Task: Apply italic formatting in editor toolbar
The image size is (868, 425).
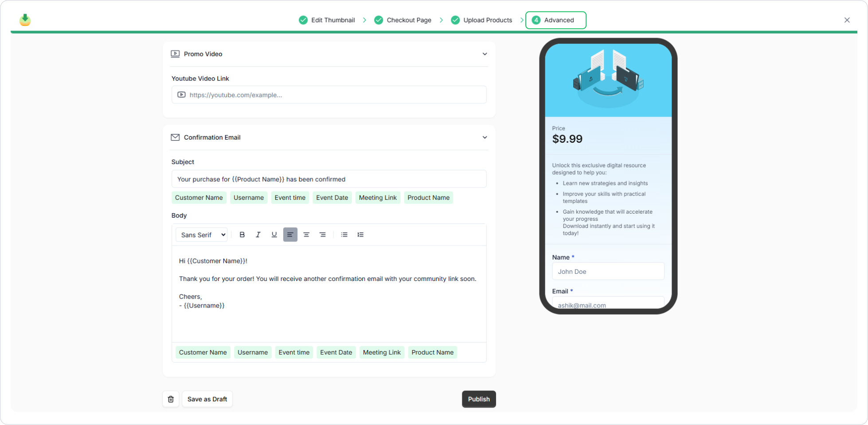Action: [258, 235]
